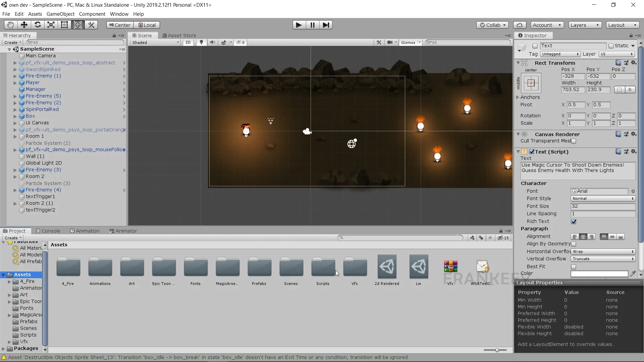Toggle the Text object active checkbox
This screenshot has width=644, height=362.
[535, 46]
